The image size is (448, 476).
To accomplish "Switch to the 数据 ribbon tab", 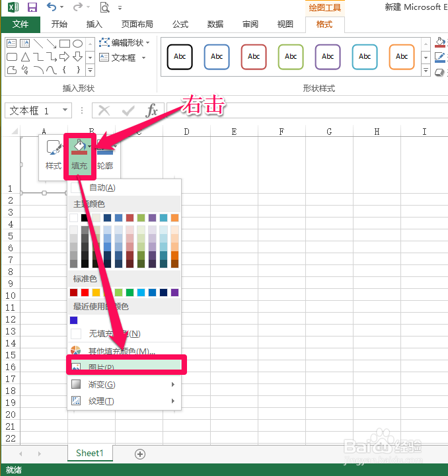I will [215, 24].
